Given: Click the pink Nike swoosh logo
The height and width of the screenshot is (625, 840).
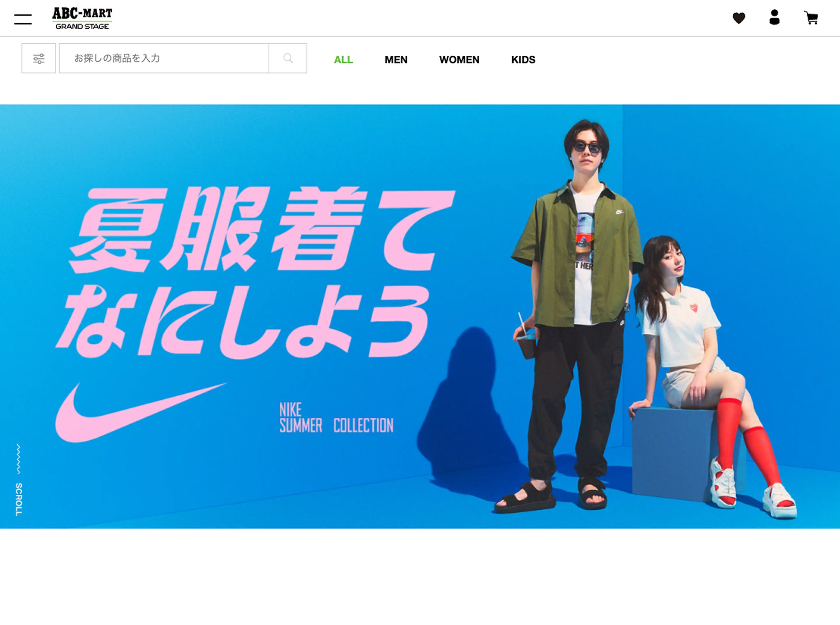Looking at the screenshot, I should [x=141, y=412].
